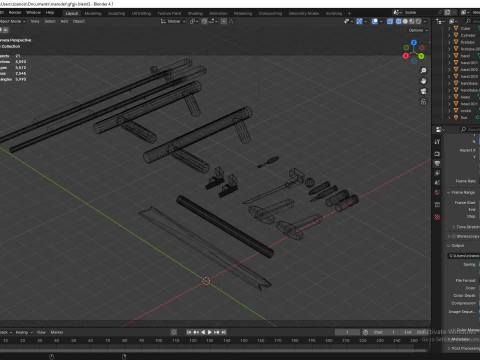Switch to the Modeling workspace tab

point(93,13)
